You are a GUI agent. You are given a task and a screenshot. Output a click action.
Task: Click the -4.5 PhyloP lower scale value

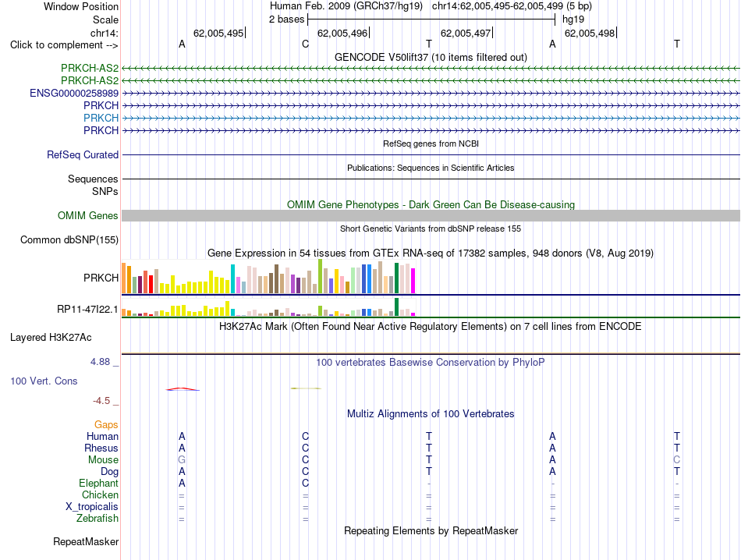click(101, 401)
